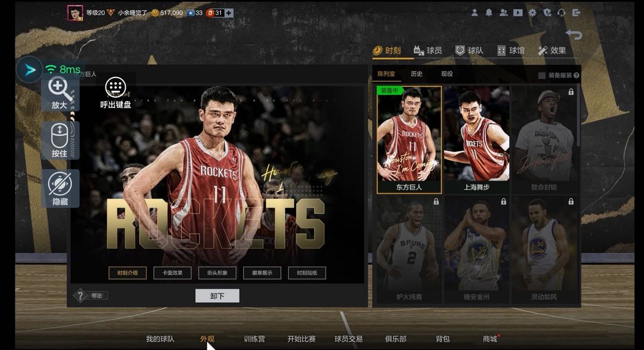
Task: Click the 卡面效果 button
Action: coord(172,272)
